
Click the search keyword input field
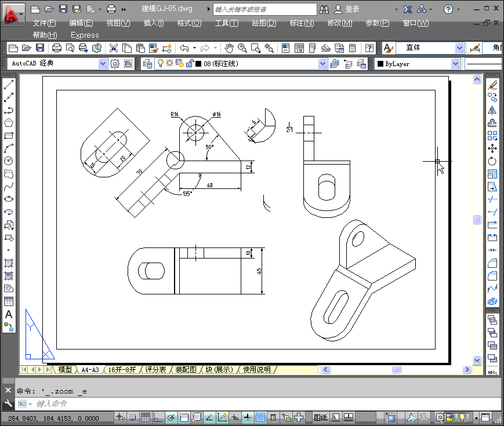(x=265, y=9)
